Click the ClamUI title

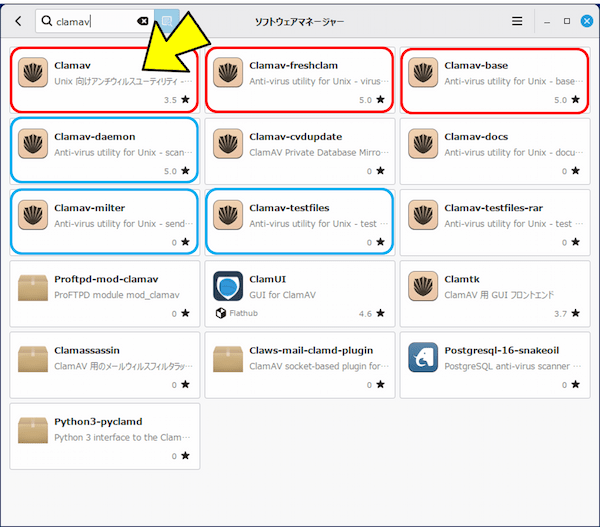click(267, 279)
